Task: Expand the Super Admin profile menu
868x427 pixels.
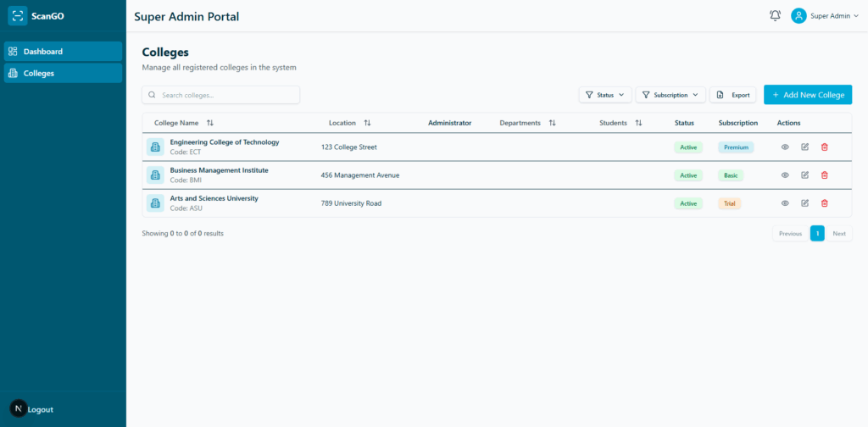Action: (825, 16)
